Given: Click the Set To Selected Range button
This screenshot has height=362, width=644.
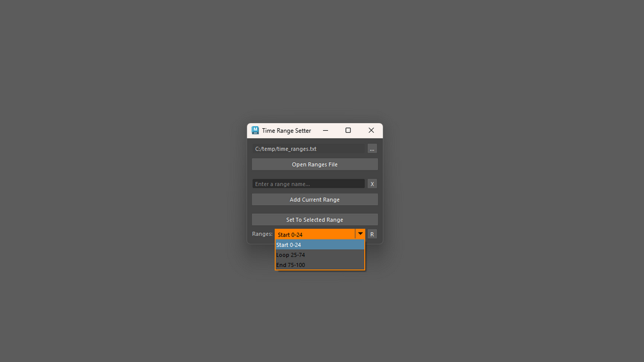Looking at the screenshot, I should [x=315, y=220].
